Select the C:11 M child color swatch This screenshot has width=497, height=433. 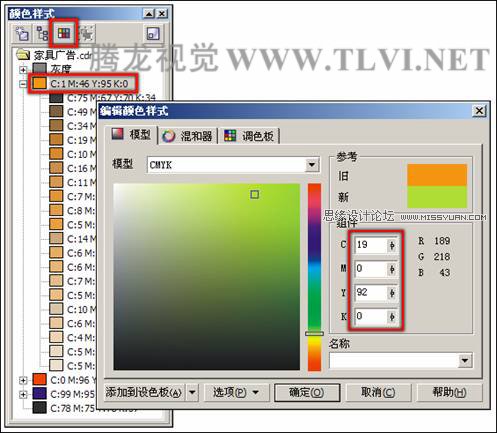pos(56,182)
